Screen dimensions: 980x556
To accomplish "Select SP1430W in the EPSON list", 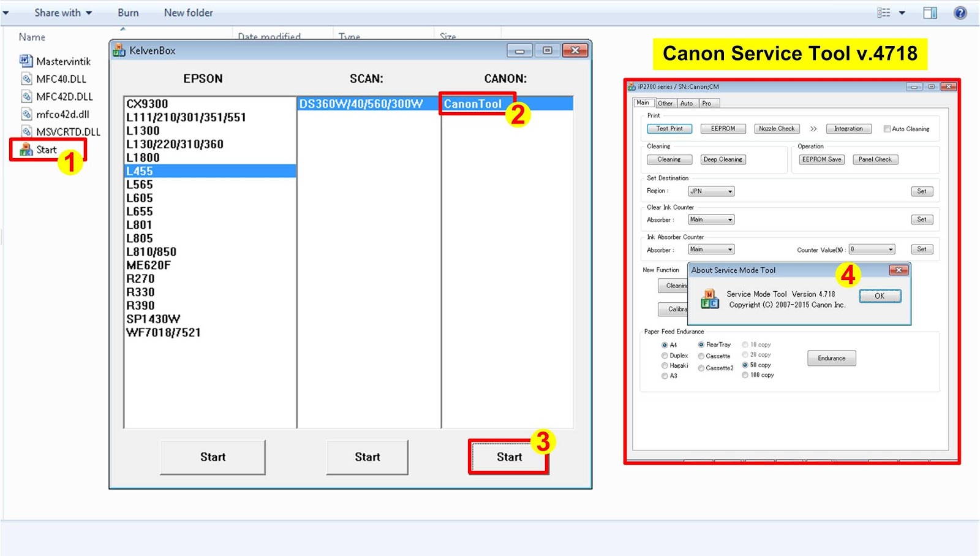I will tap(210, 319).
